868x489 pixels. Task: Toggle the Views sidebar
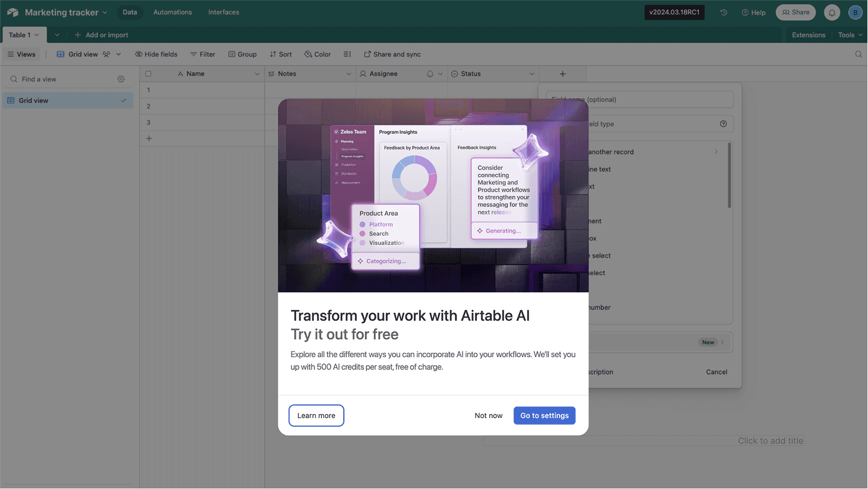coord(21,54)
